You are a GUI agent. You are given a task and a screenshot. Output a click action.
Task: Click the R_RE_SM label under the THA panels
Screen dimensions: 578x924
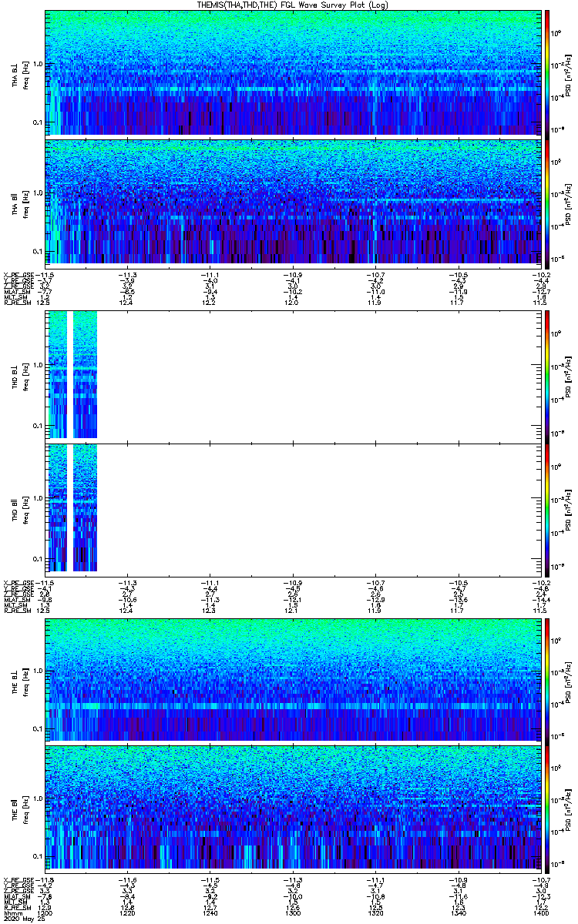coord(16,303)
